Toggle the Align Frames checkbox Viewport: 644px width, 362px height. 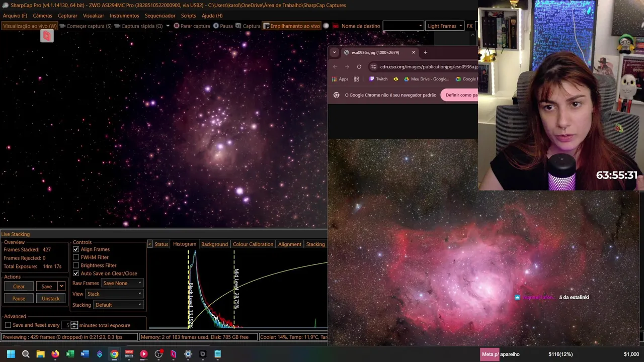76,249
